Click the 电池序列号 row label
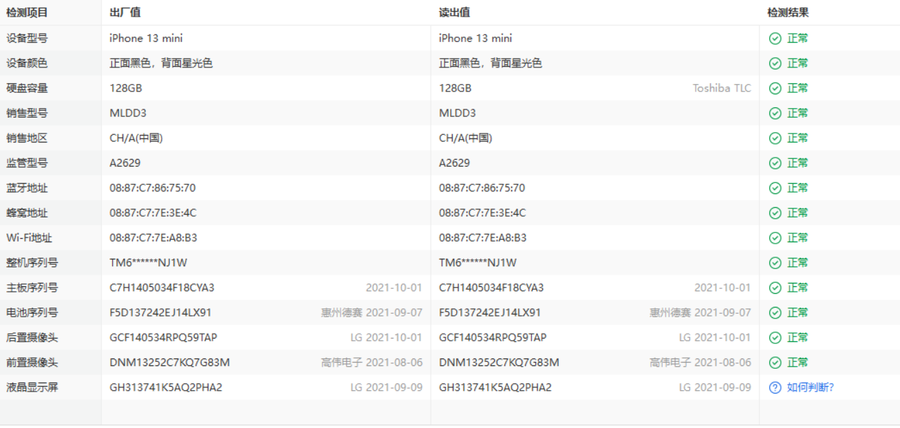 point(32,313)
